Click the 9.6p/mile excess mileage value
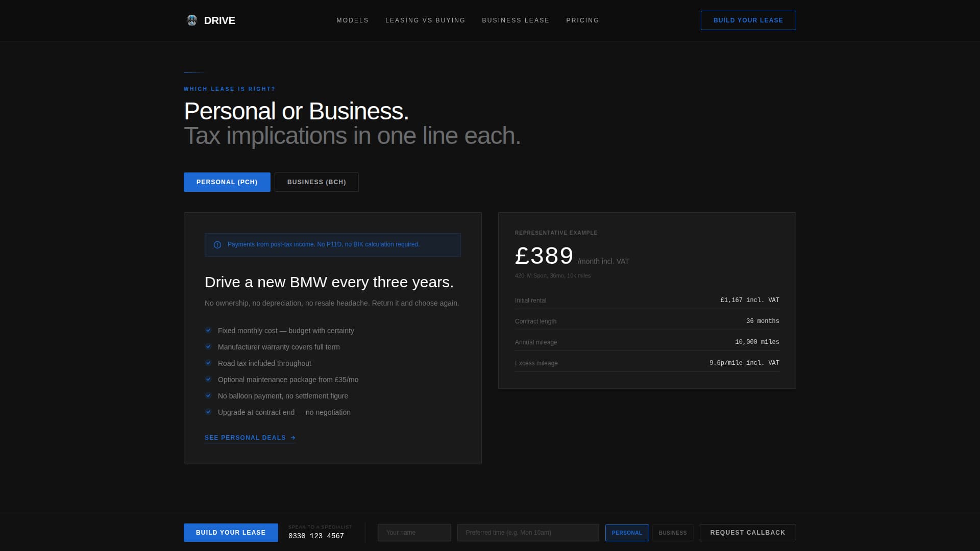The height and width of the screenshot is (551, 980). [x=744, y=363]
